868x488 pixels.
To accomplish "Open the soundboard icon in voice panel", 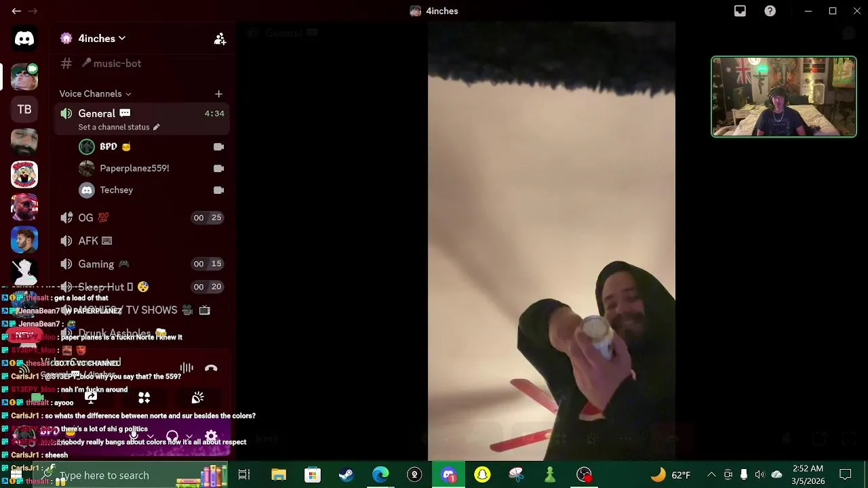I will coord(197,398).
